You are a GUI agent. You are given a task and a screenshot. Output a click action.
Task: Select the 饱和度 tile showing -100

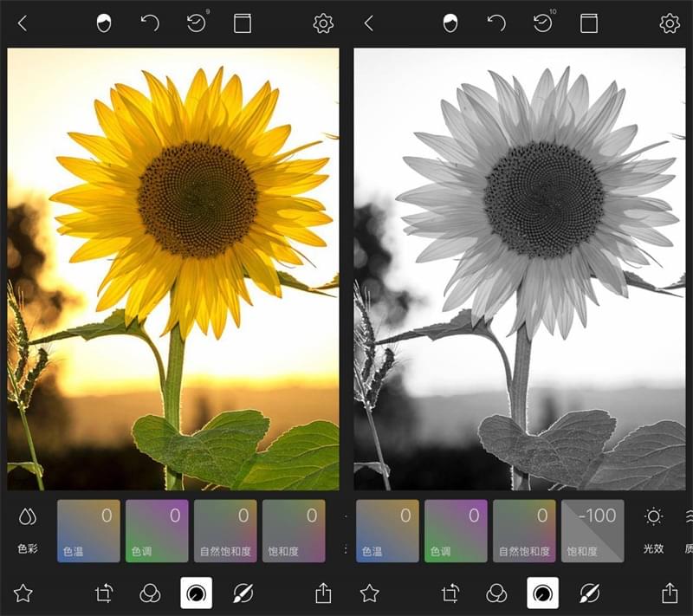tap(593, 530)
